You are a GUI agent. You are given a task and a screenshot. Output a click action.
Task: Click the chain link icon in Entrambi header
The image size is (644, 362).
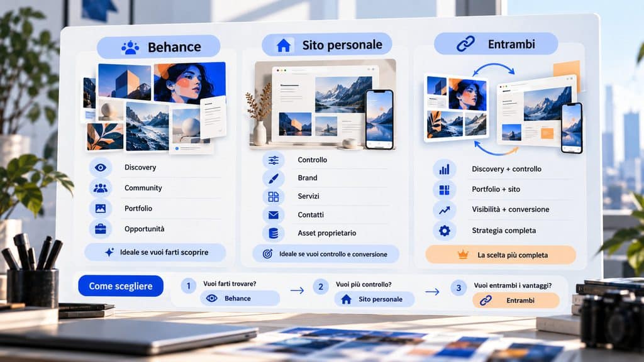[466, 44]
